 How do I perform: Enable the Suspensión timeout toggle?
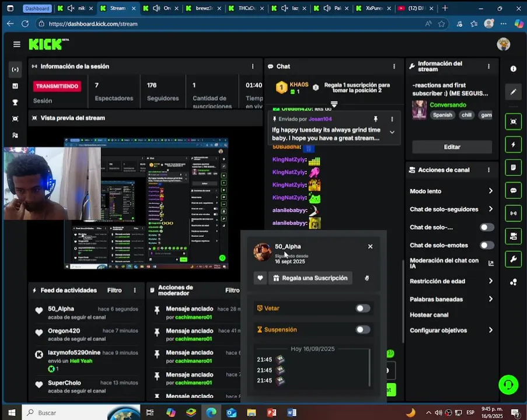click(x=362, y=330)
